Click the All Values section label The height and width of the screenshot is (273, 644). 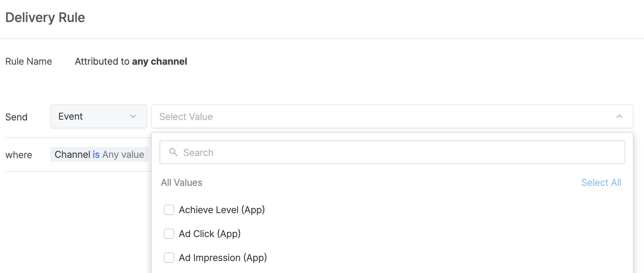pyautogui.click(x=181, y=182)
